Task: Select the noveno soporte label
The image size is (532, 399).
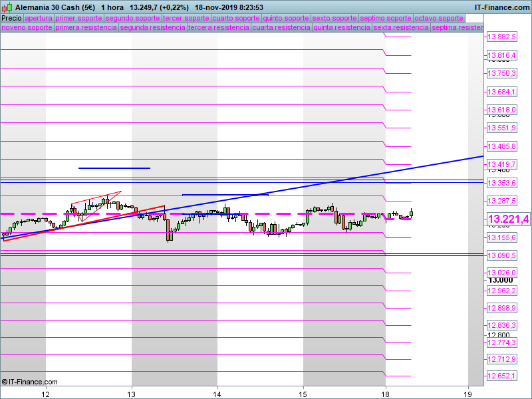Action: [x=27, y=28]
